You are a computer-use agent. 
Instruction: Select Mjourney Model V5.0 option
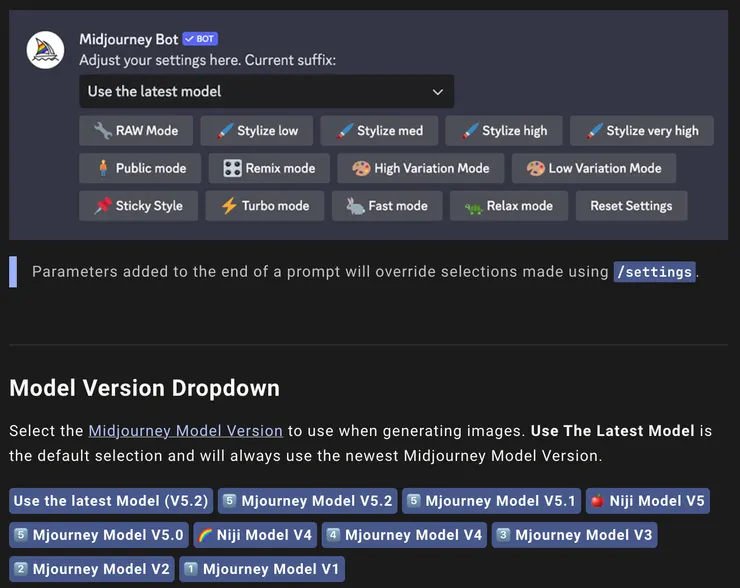coord(99,535)
